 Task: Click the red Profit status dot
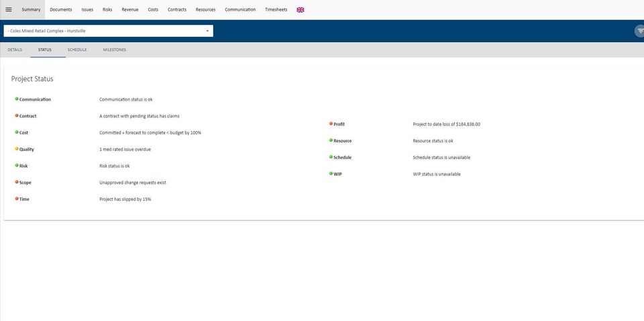click(331, 124)
